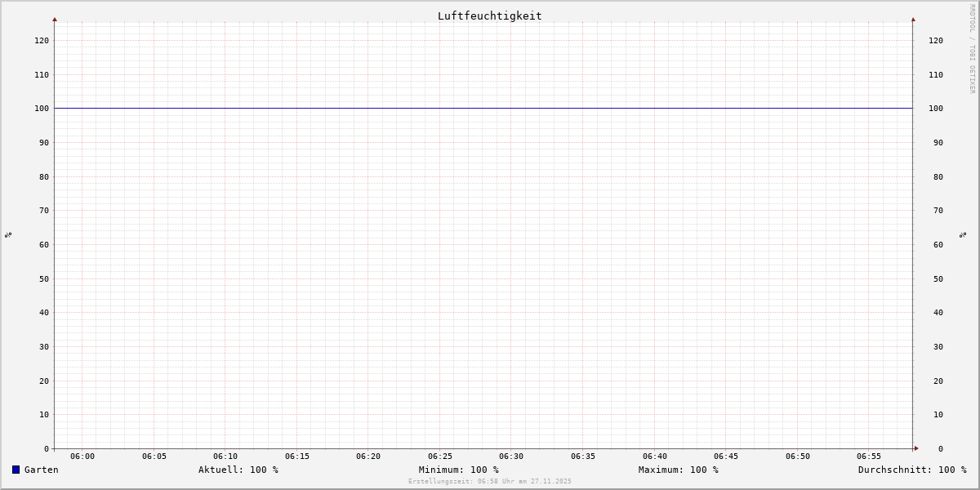Select the Garten legend label
Screen dimensions: 980x490
(x=42, y=470)
